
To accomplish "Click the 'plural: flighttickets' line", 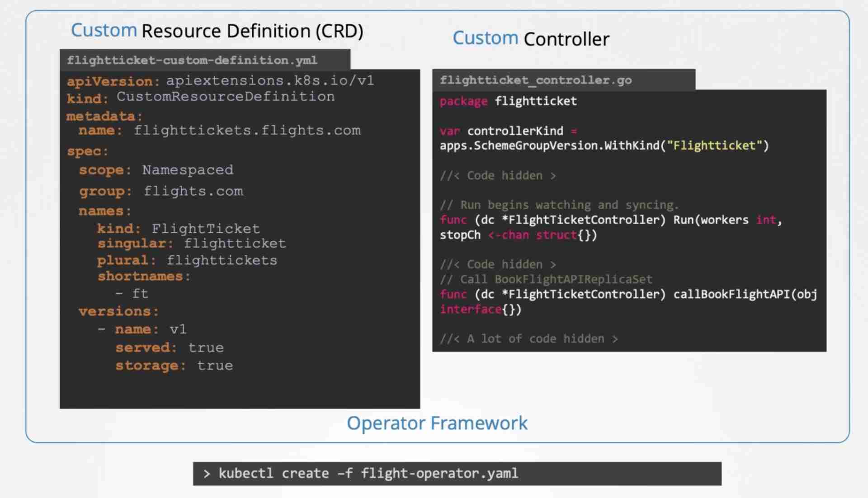I will 187,260.
